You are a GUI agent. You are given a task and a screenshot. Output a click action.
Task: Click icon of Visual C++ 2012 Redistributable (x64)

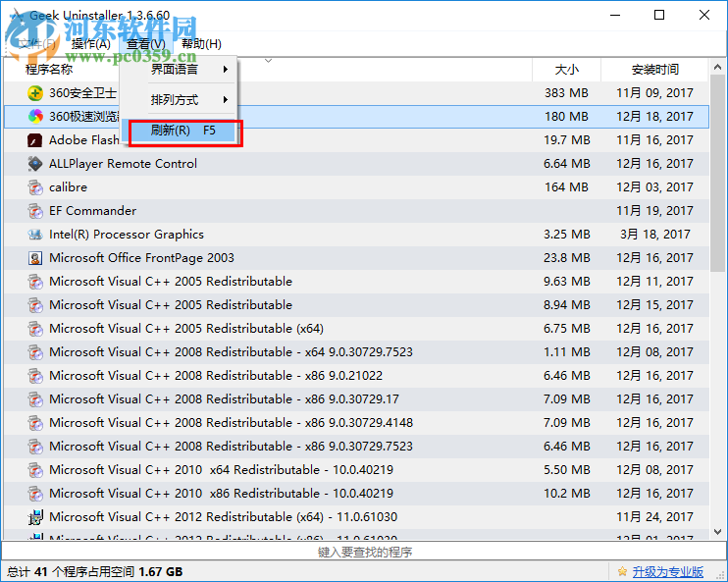tap(35, 517)
